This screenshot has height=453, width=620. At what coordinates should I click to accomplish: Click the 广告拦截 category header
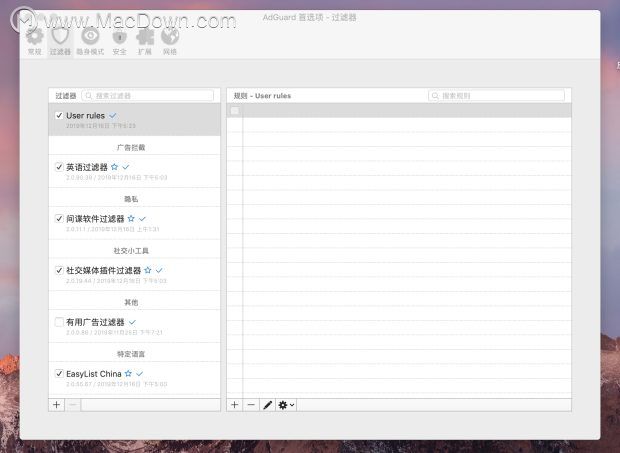pos(131,147)
